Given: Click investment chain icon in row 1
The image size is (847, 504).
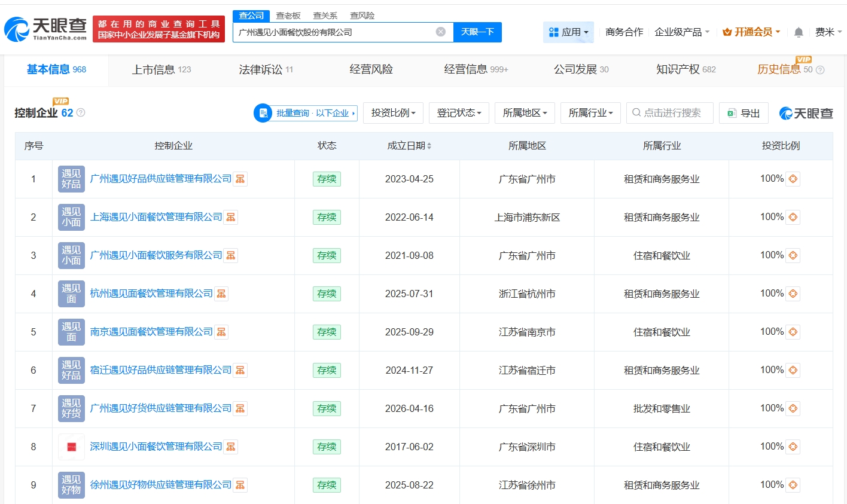Looking at the screenshot, I should pyautogui.click(x=793, y=179).
